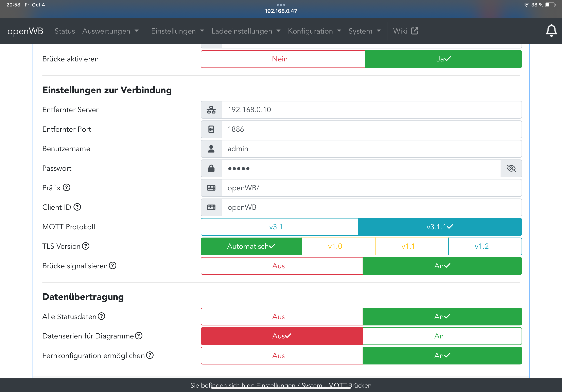Open the Ladeeinstellungen dropdown
The image size is (562, 392).
[x=246, y=31]
